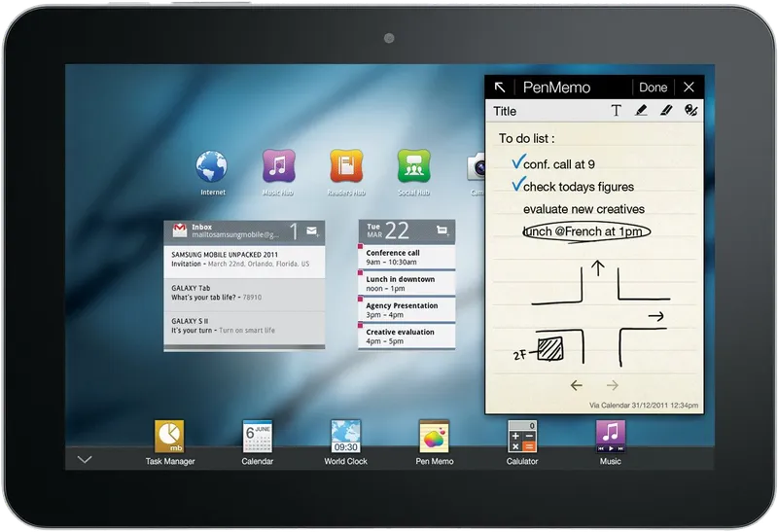
Task: Open the Creative evaluation event
Action: (x=407, y=336)
